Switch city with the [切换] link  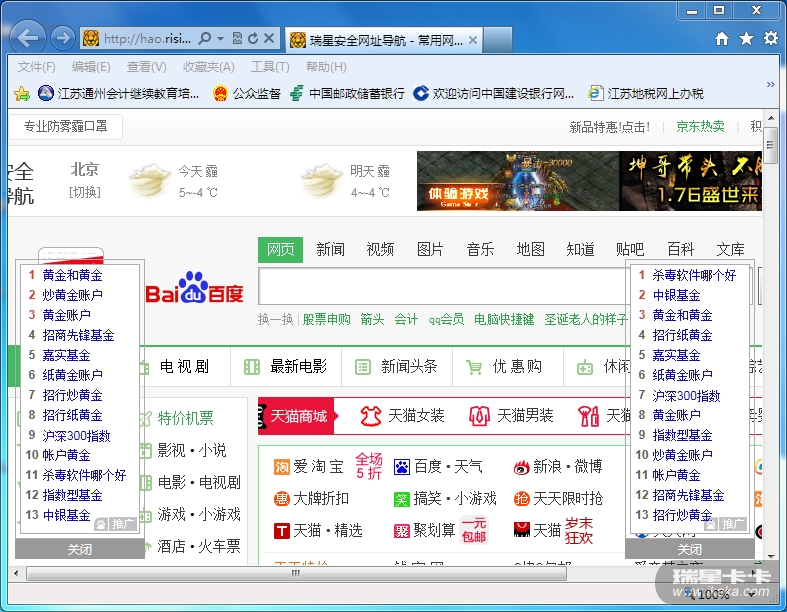(85, 192)
